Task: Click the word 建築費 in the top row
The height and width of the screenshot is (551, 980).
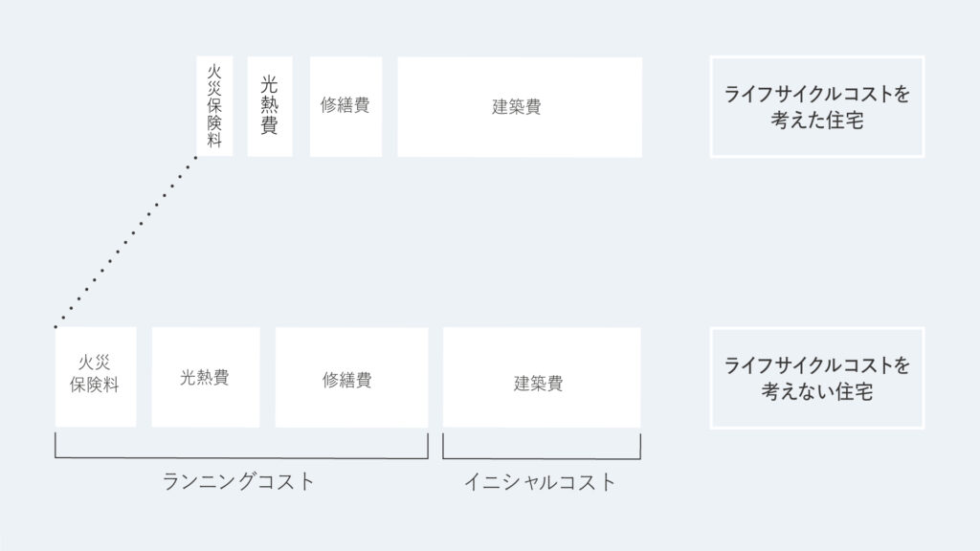Action: coord(517,107)
